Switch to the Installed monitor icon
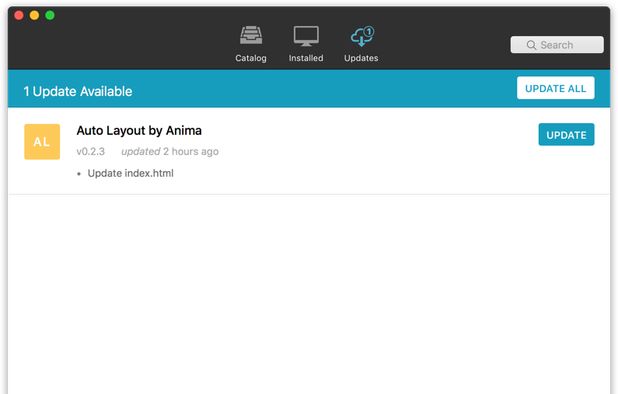Viewport: 618px width, 394px height. 306,36
